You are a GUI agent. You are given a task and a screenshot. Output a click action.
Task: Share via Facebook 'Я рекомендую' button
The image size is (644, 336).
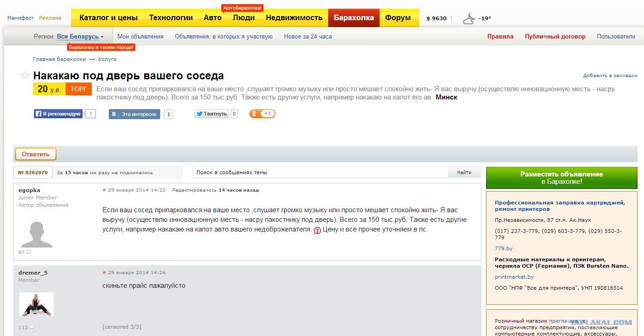click(58, 114)
